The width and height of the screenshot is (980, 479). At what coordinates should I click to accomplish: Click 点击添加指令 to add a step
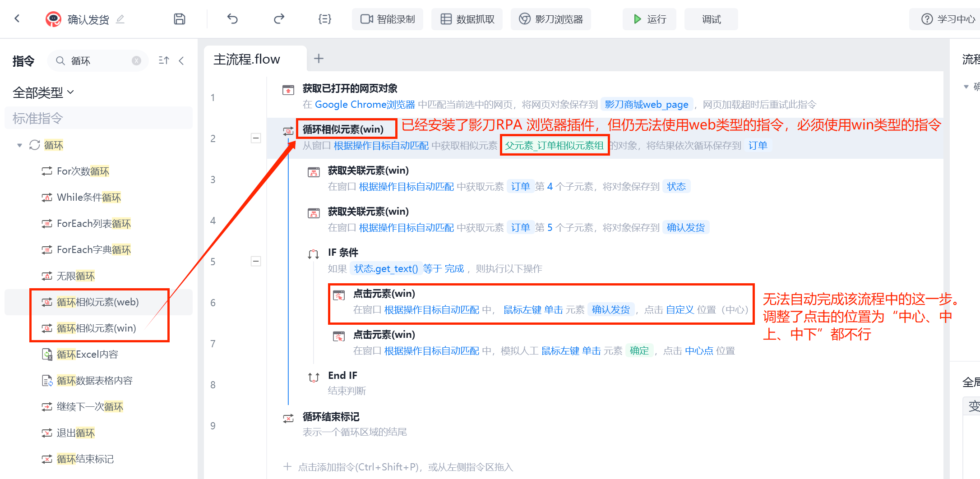398,467
